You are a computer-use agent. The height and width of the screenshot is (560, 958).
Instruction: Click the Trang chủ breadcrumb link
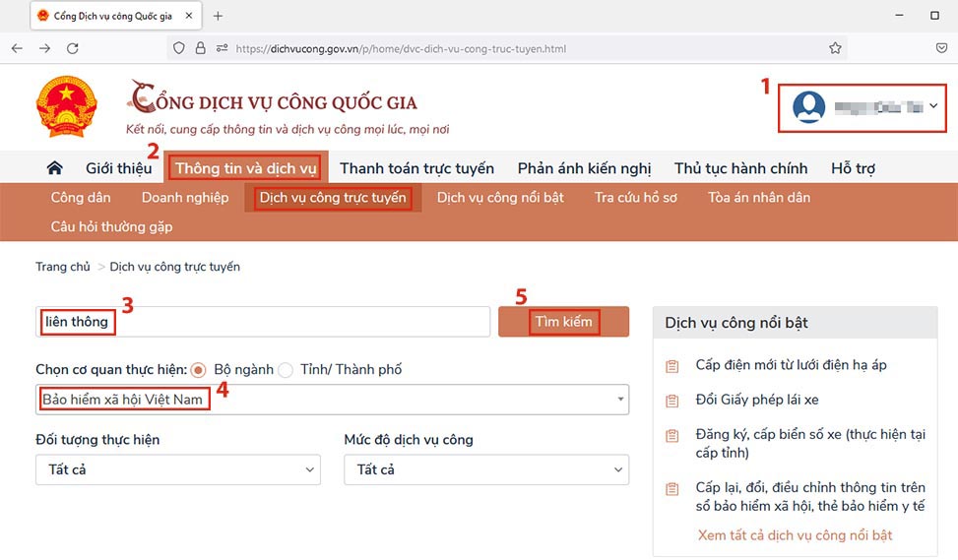[x=62, y=267]
